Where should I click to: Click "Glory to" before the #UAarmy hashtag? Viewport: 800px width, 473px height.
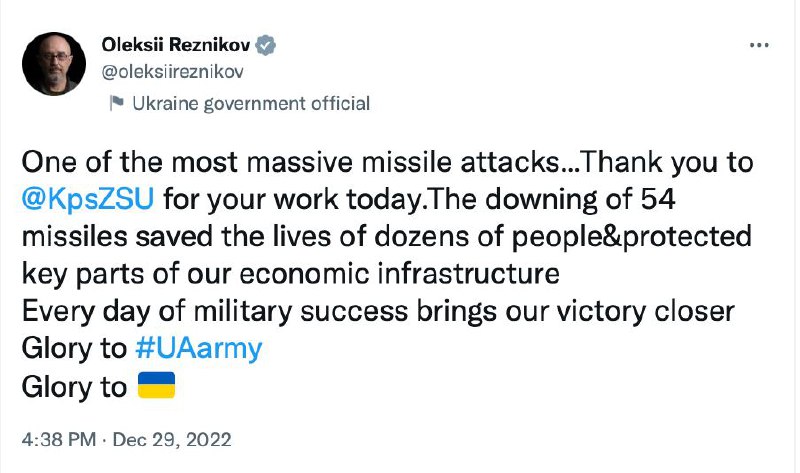click(73, 348)
